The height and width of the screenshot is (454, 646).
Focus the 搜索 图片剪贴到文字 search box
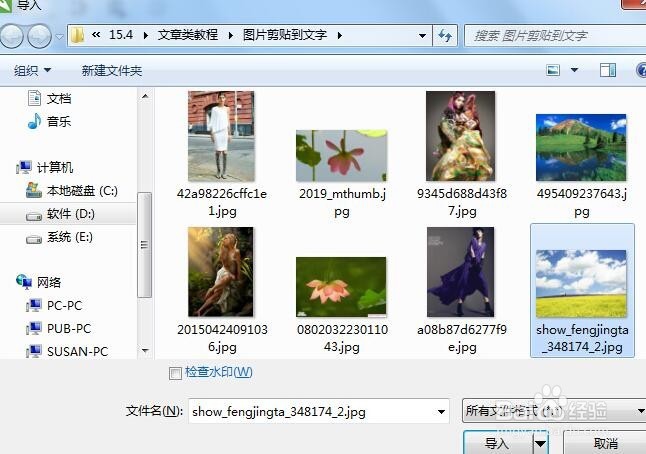[x=555, y=36]
